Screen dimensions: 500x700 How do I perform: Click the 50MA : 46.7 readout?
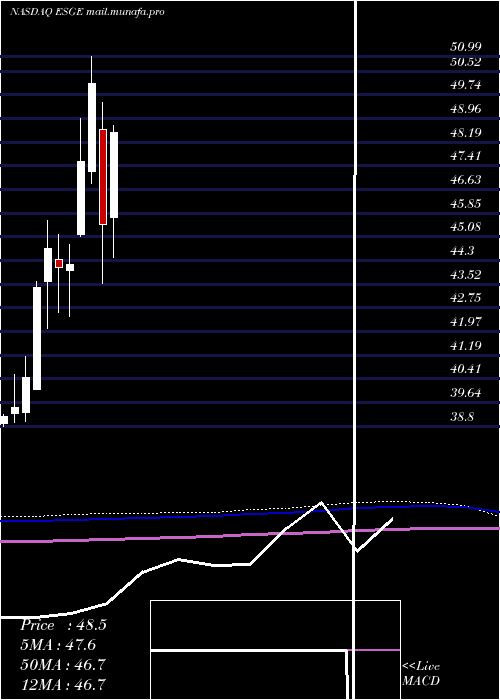[x=63, y=665]
